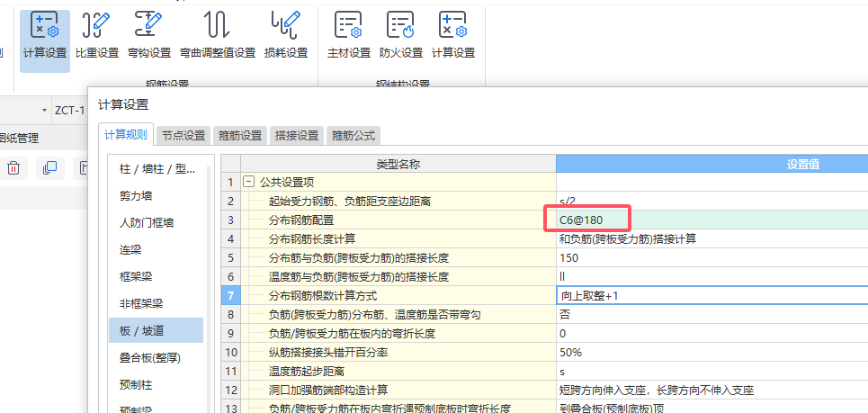Select 人防门框墙 category
Screen dimensions: 868x413
click(x=157, y=223)
